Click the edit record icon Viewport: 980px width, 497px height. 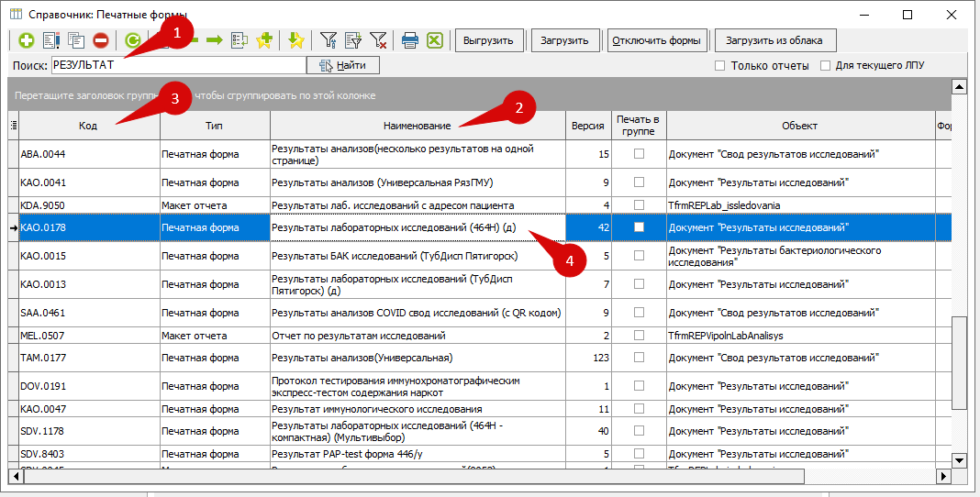coord(51,40)
